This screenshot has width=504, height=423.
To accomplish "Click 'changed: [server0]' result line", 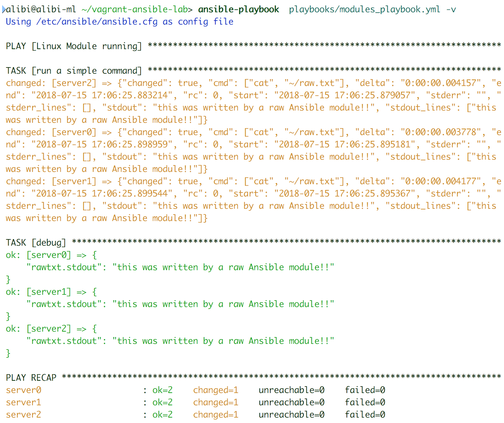I will click(x=51, y=132).
